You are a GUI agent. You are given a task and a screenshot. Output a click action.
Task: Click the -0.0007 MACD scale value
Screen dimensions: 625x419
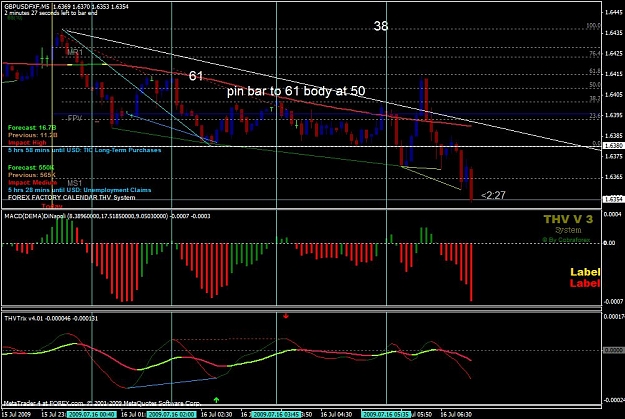613,301
